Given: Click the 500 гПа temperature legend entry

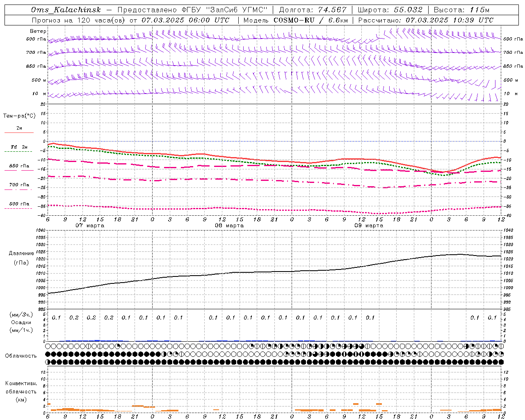Looking at the screenshot, I should click(19, 204).
